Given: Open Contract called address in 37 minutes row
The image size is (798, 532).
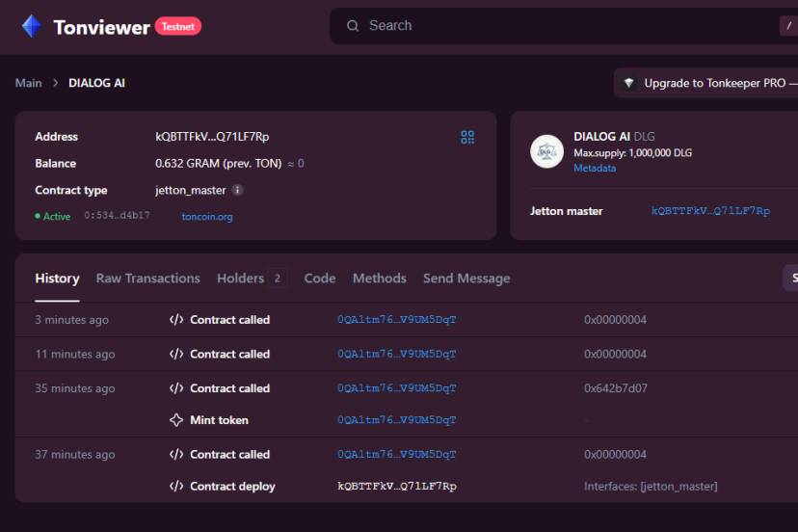Looking at the screenshot, I should (396, 454).
